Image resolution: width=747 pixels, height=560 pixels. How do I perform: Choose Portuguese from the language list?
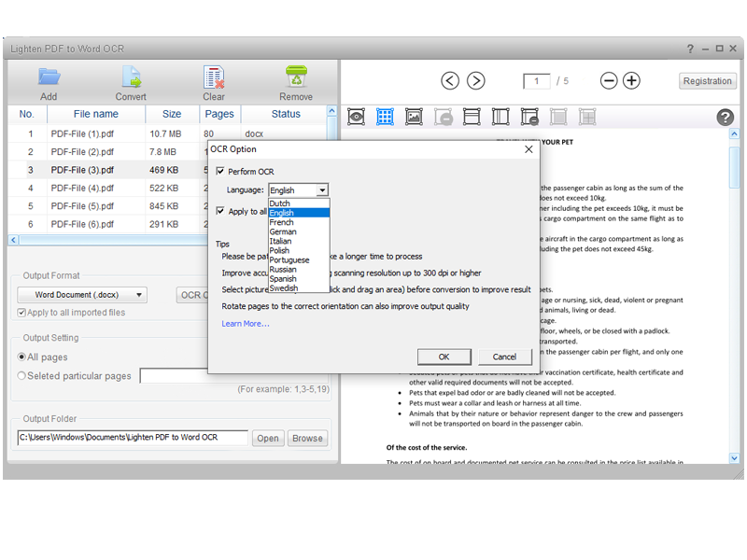tap(299, 260)
